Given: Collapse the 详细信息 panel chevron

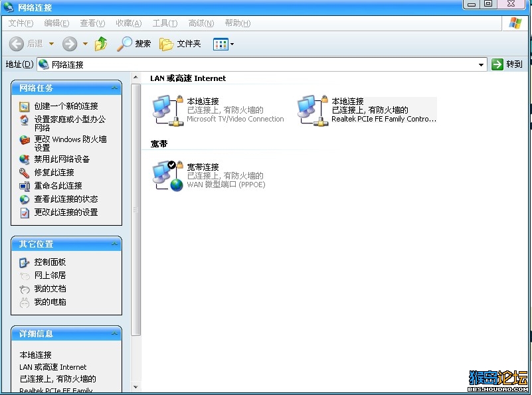Looking at the screenshot, I should [114, 334].
